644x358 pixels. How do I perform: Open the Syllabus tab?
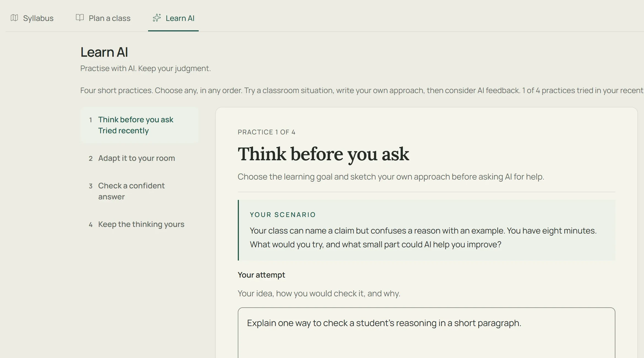click(x=32, y=18)
